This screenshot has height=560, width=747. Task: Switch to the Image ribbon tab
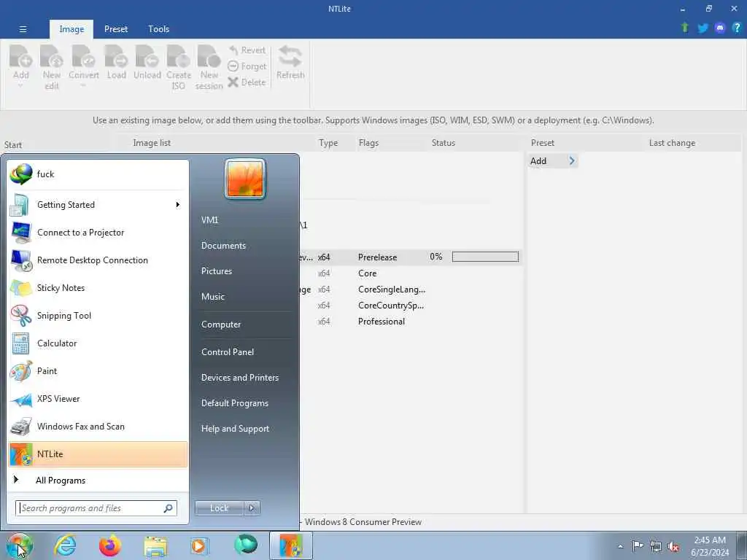click(71, 29)
